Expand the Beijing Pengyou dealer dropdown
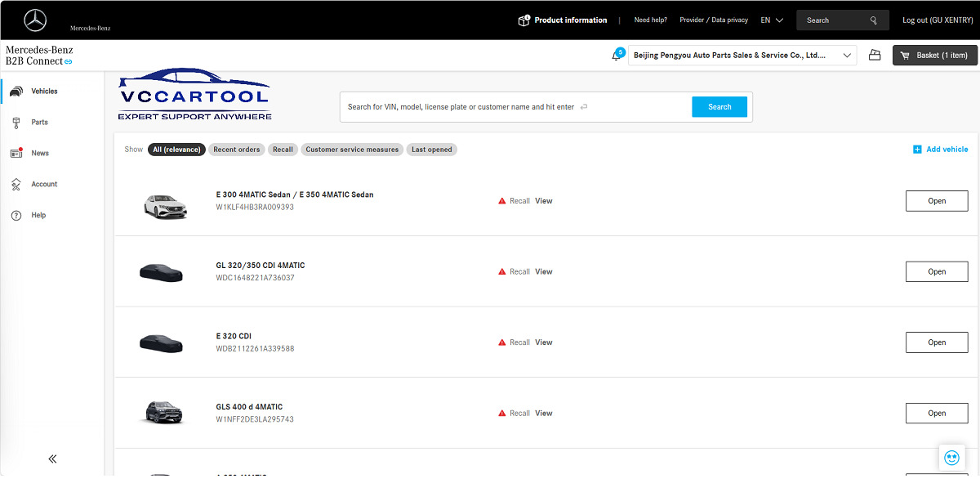The width and height of the screenshot is (980, 501). (x=848, y=55)
